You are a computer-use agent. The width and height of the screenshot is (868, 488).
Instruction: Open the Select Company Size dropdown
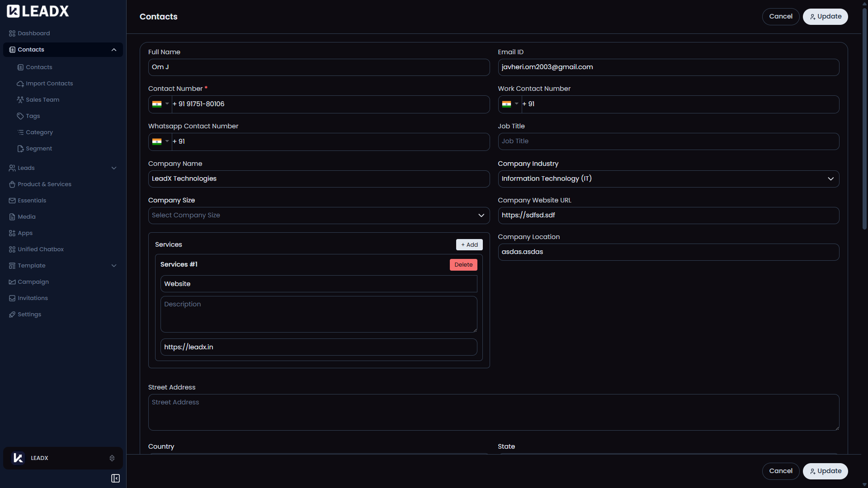tap(481, 215)
